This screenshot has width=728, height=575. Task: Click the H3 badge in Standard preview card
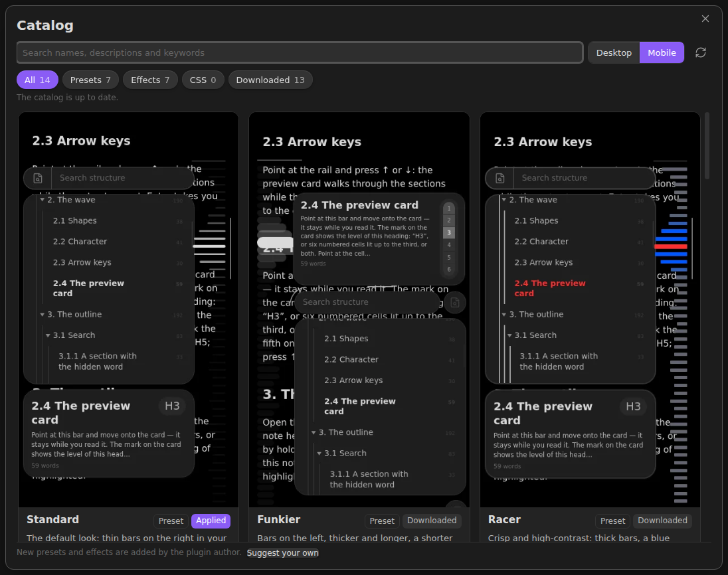click(172, 406)
